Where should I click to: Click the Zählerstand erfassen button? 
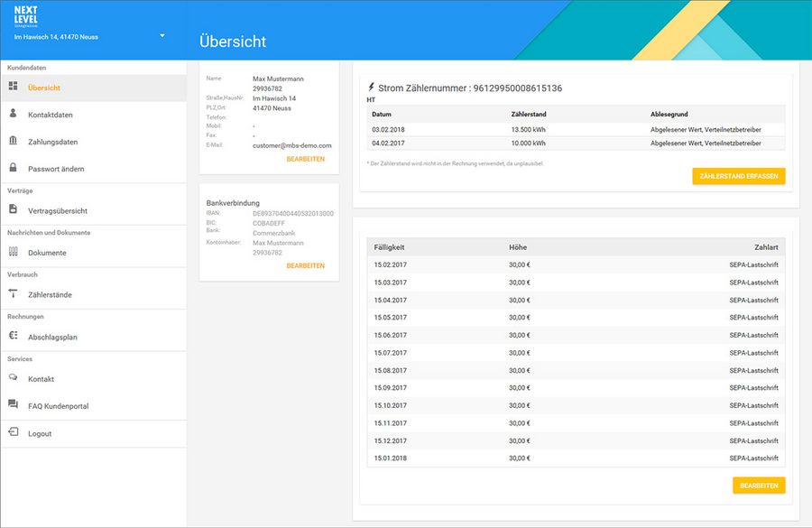coord(738,176)
